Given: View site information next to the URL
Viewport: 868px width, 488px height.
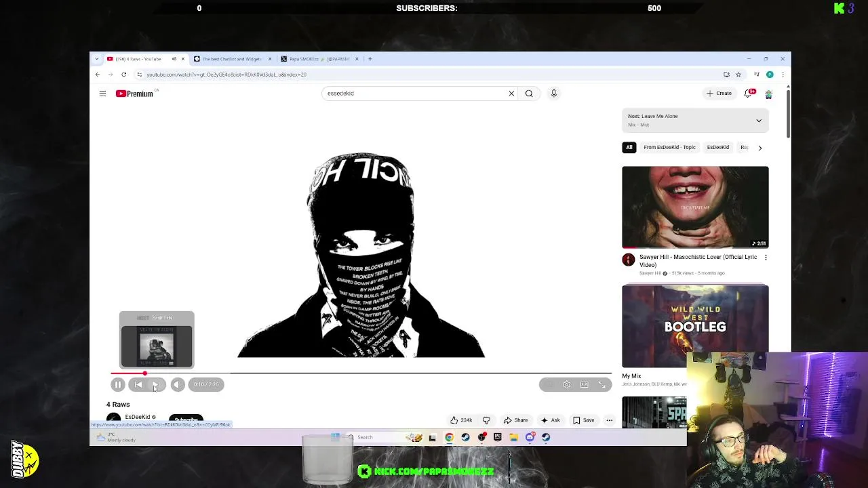Looking at the screenshot, I should pyautogui.click(x=139, y=75).
